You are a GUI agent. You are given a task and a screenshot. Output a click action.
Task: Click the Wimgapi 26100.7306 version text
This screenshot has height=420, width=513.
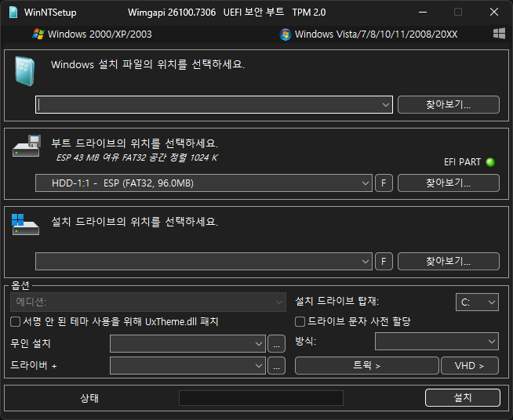[172, 13]
